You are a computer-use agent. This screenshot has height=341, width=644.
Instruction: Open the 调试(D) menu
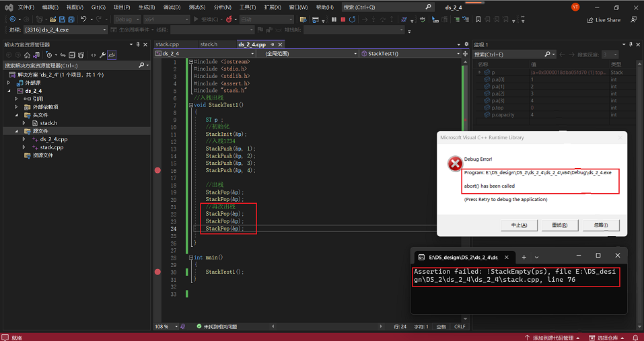click(x=172, y=7)
